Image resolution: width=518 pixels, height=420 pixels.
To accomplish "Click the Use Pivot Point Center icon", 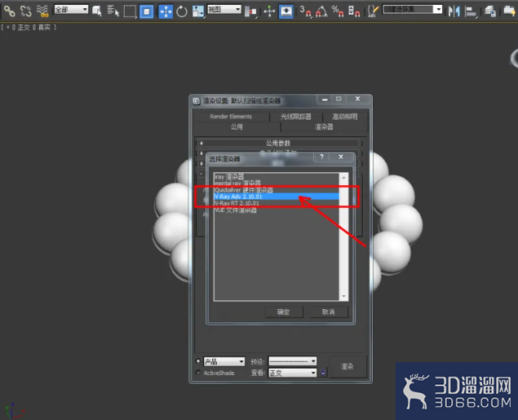I will pyautogui.click(x=250, y=12).
